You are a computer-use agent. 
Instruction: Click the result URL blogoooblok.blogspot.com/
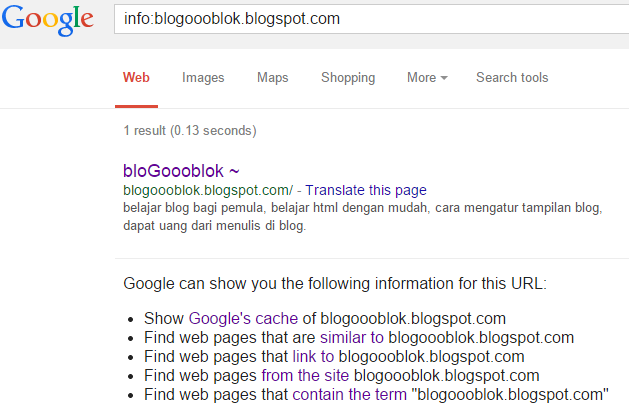coord(208,190)
